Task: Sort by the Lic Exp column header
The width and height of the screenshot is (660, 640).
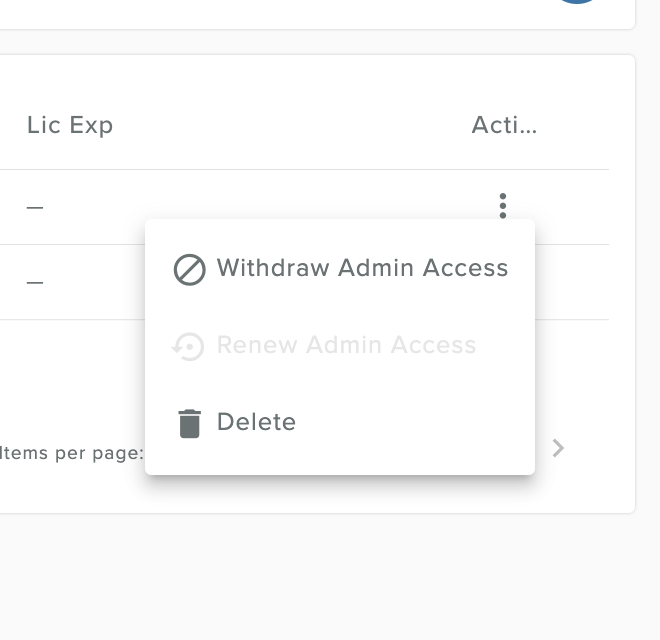Action: click(70, 125)
